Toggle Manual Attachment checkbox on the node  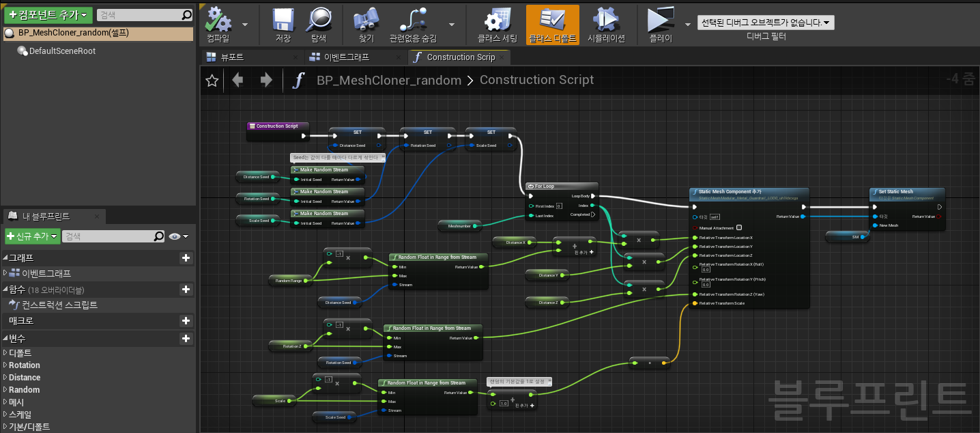pos(739,228)
